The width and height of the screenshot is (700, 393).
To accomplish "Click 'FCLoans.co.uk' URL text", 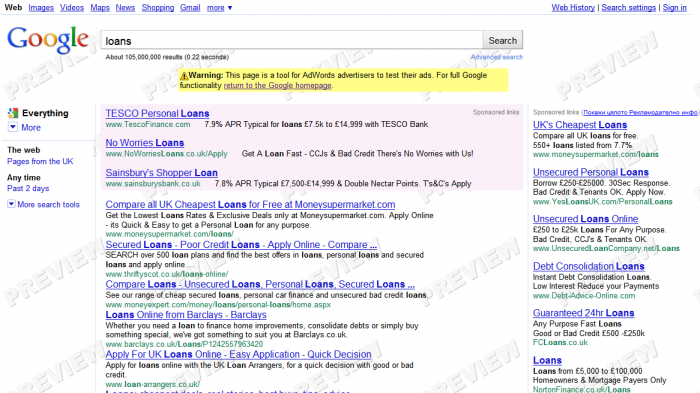I will click(560, 343).
